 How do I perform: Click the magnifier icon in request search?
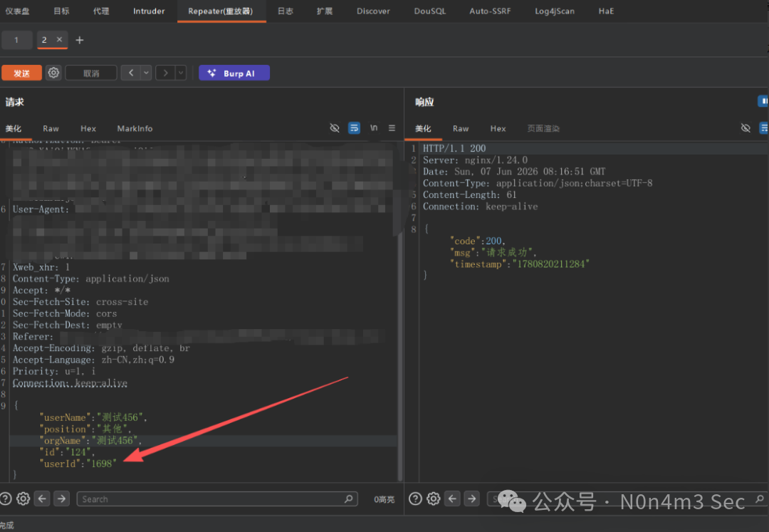[349, 499]
